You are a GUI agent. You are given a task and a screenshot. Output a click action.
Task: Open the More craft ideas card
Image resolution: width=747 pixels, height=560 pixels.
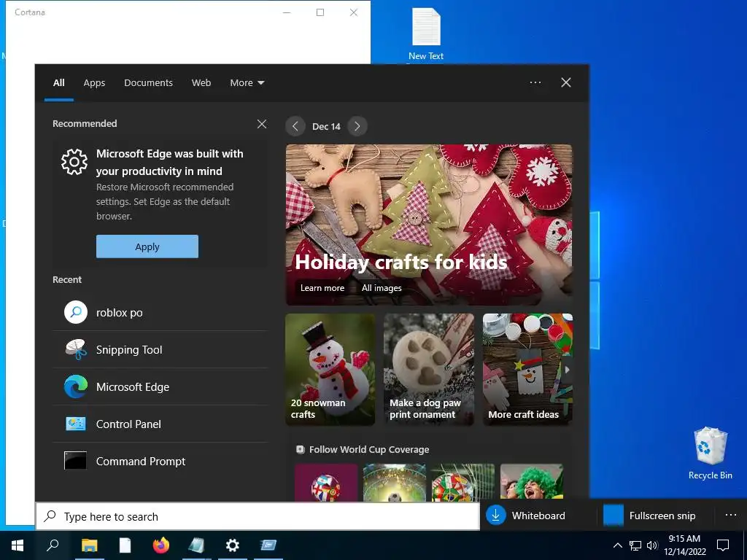point(527,370)
